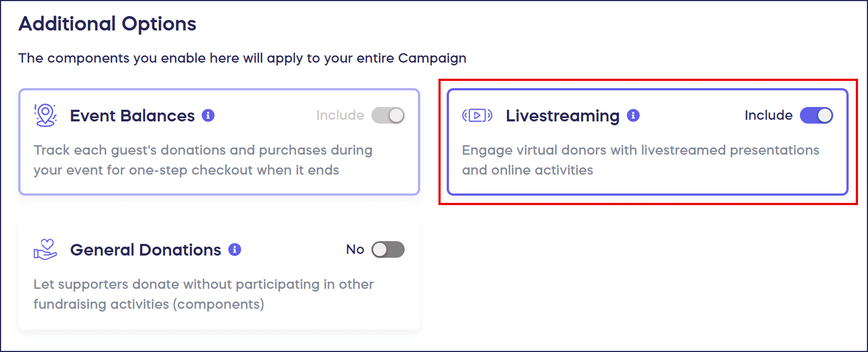The width and height of the screenshot is (868, 352).
Task: Click the Campaign components subtitle text
Action: (x=242, y=58)
